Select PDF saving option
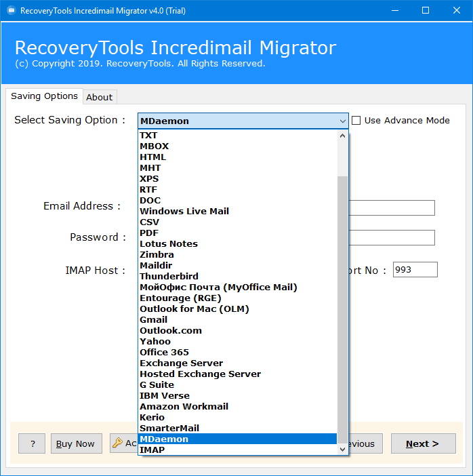This screenshot has width=473, height=476. (238, 233)
